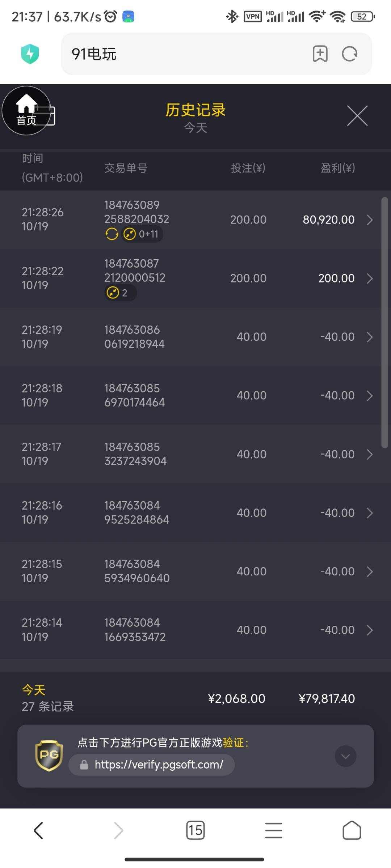391x868 pixels.
Task: Open the browser hamburger menu
Action: 273,830
